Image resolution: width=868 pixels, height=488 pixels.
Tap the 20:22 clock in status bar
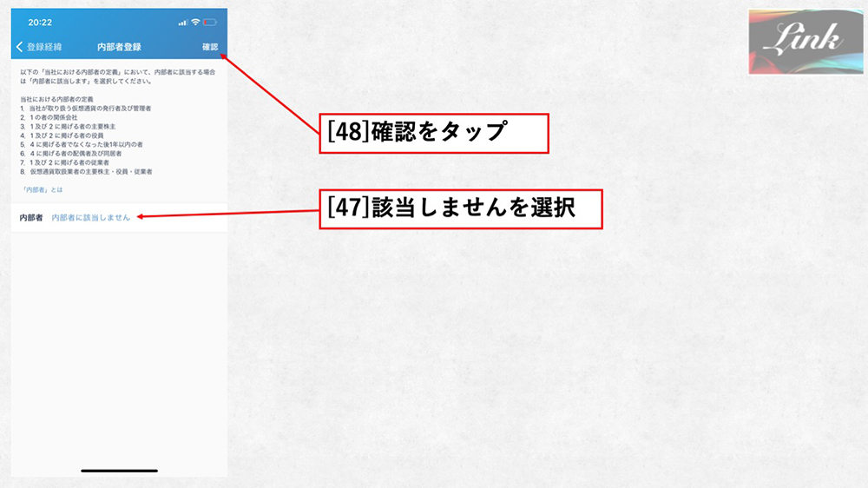40,23
